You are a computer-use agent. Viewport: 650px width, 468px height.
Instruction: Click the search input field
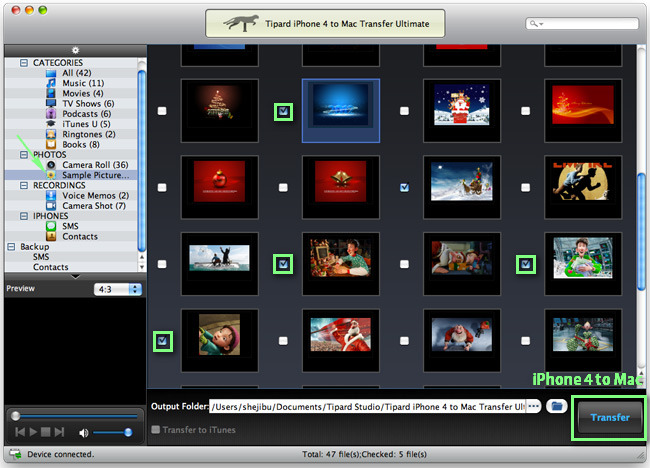582,24
